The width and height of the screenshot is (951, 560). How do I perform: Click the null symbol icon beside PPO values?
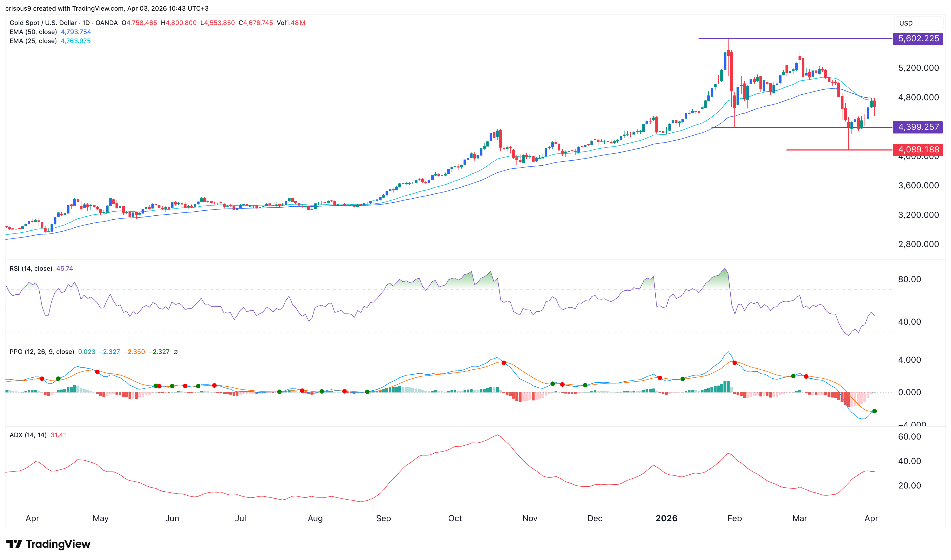176,352
